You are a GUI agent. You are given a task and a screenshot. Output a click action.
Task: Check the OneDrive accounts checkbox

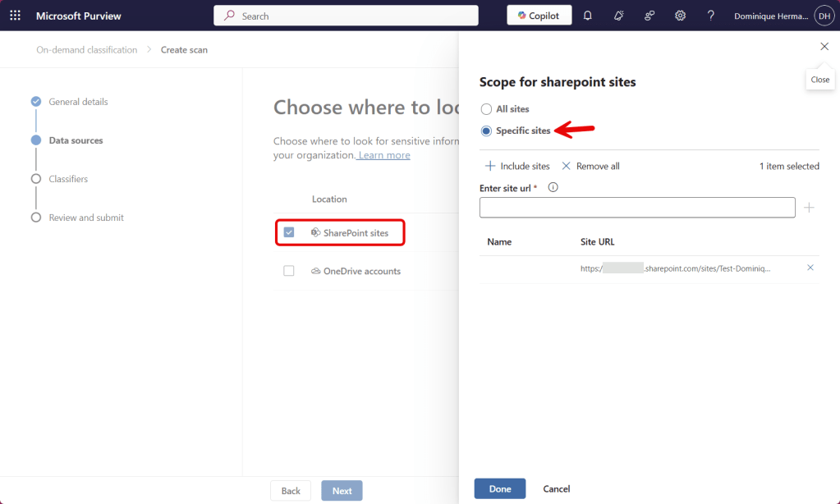point(288,271)
